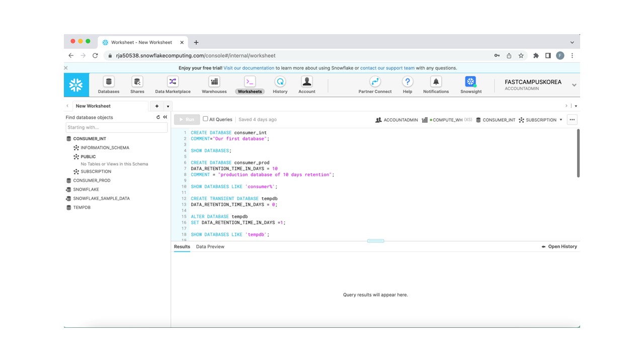
Task: Dismiss the free trial banner
Action: click(x=66, y=68)
